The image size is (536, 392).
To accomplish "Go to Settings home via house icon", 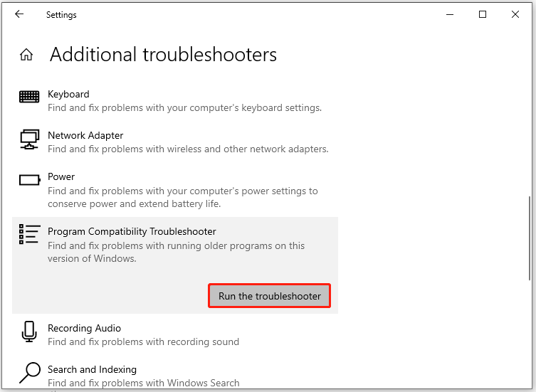I will point(26,55).
